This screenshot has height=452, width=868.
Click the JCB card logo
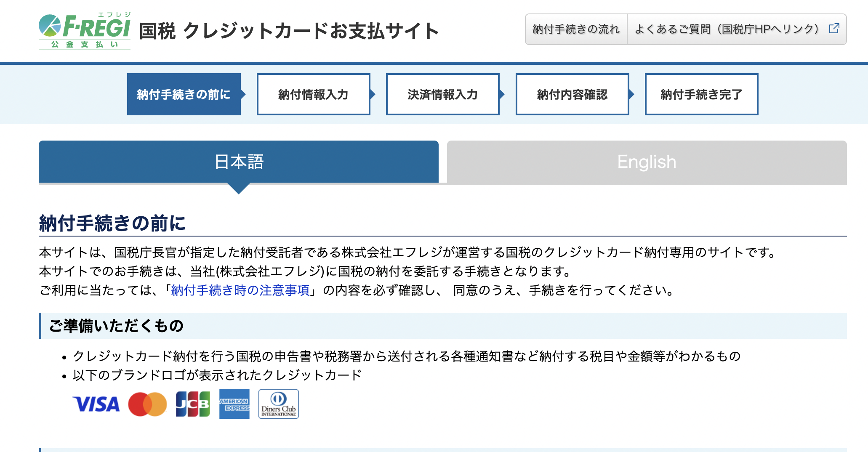click(193, 404)
